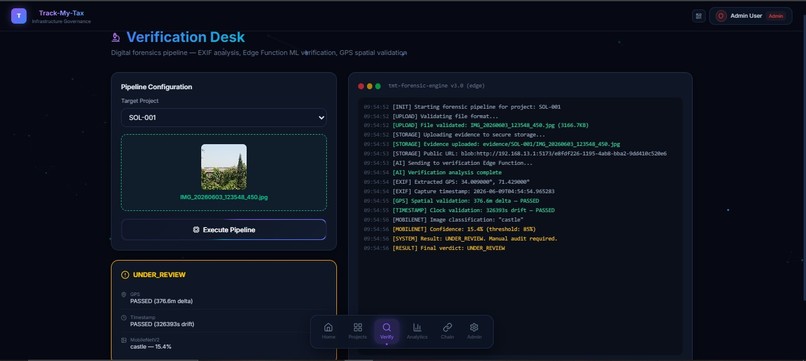This screenshot has width=806, height=361.
Task: Open the Target Project SOL-001 dropdown
Action: [x=224, y=117]
